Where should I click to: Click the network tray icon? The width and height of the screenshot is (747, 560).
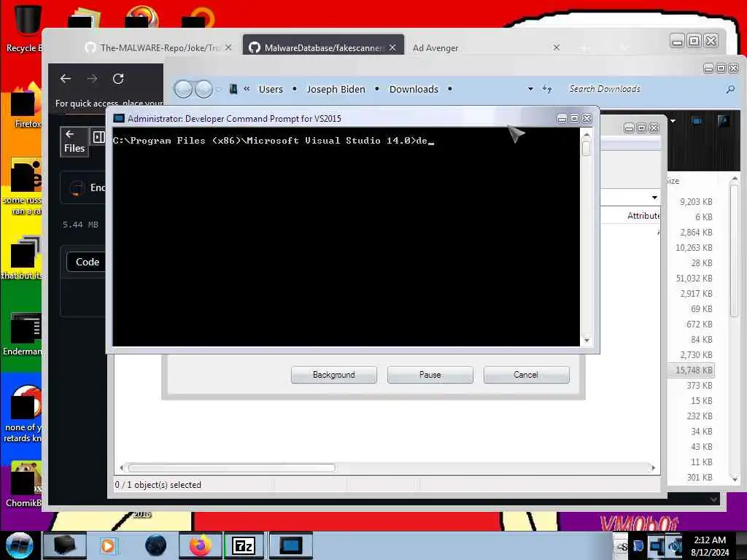657,546
